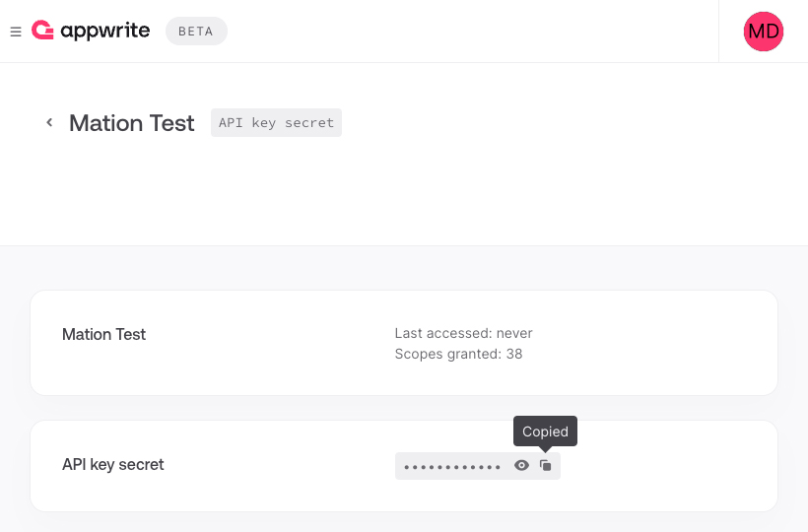The height and width of the screenshot is (532, 808).
Task: Select the Mation Test card title
Action: pos(104,334)
